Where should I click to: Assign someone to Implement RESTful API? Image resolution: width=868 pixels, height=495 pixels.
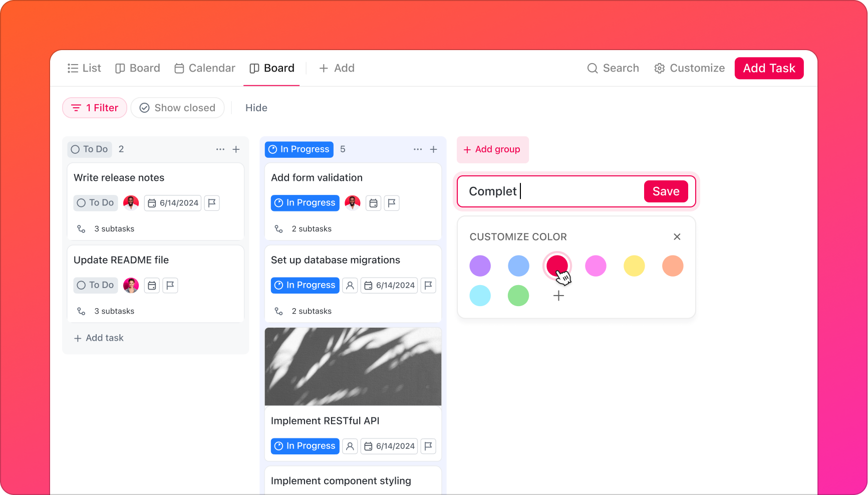[x=350, y=446]
